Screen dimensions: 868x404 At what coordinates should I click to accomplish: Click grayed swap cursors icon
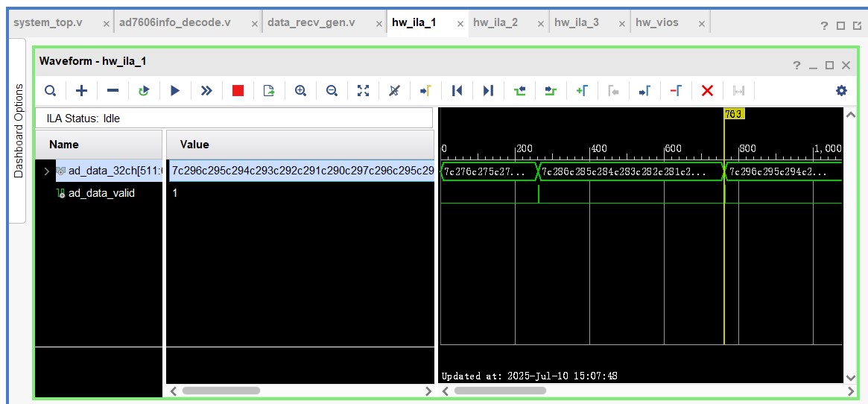click(x=738, y=91)
